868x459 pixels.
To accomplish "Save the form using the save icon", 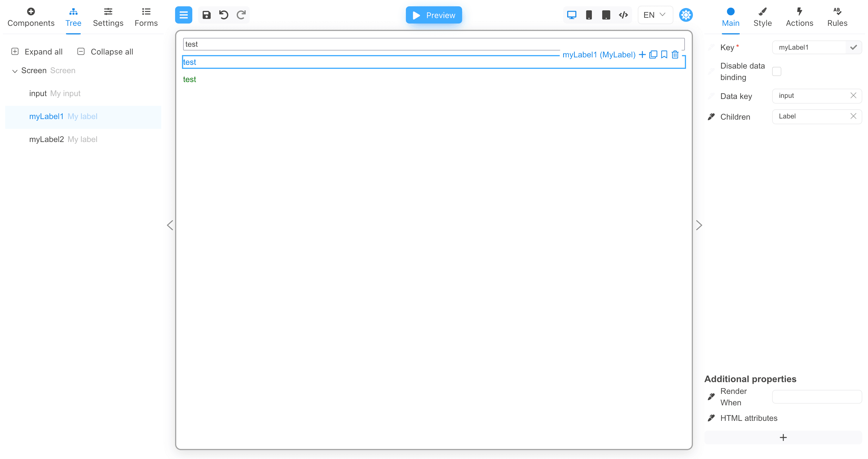I will (206, 15).
